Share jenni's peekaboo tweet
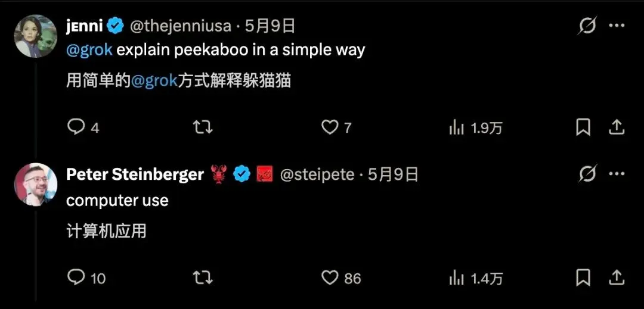This screenshot has width=644, height=309. click(x=616, y=127)
